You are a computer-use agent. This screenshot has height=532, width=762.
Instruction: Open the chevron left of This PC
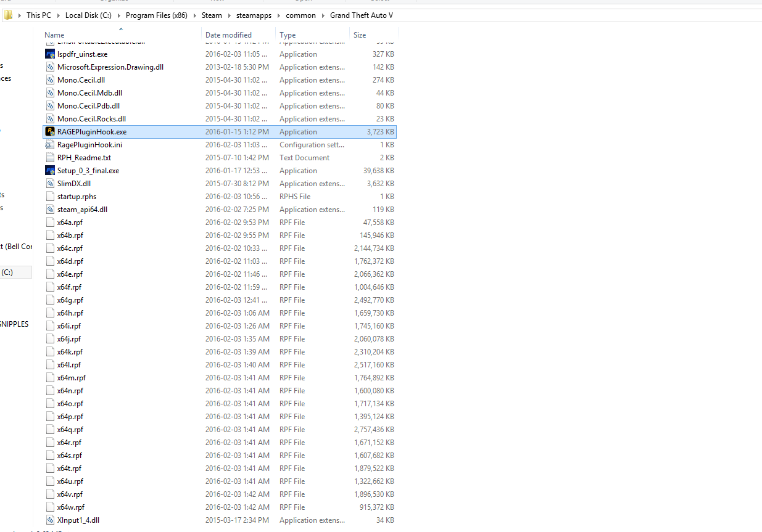click(20, 15)
